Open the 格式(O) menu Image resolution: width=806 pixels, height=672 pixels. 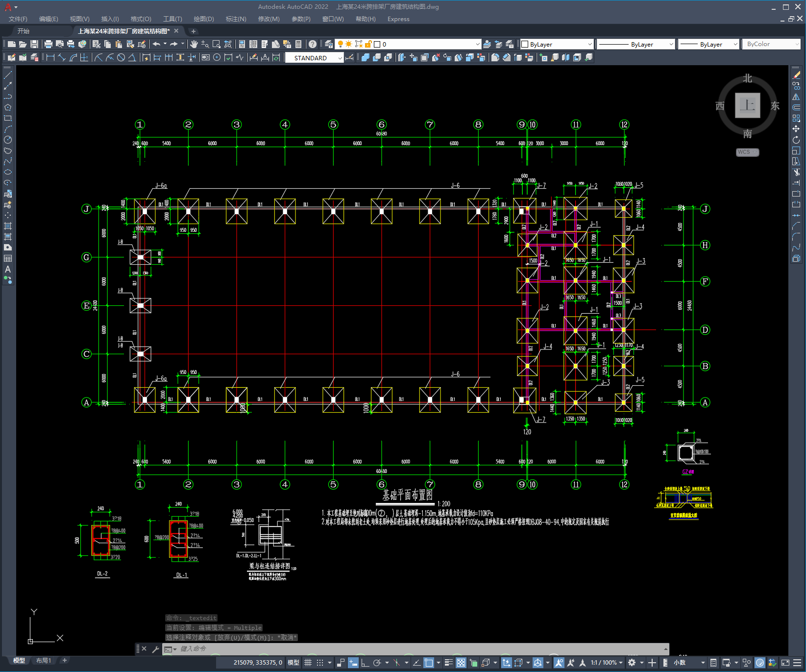pos(141,19)
